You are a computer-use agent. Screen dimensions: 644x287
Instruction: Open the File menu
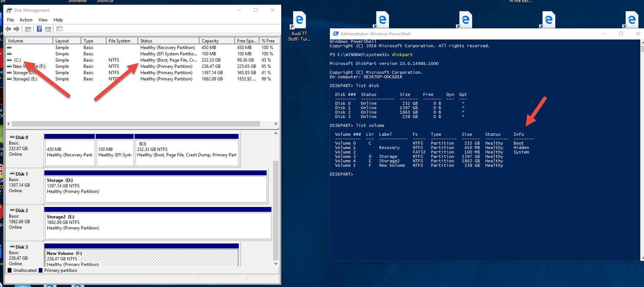click(x=10, y=20)
